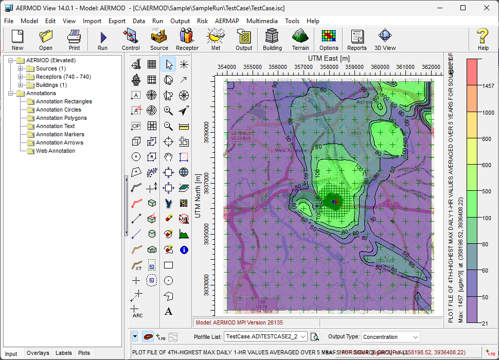
Task: Click the max-value icon in the status bar
Action: pos(490,352)
